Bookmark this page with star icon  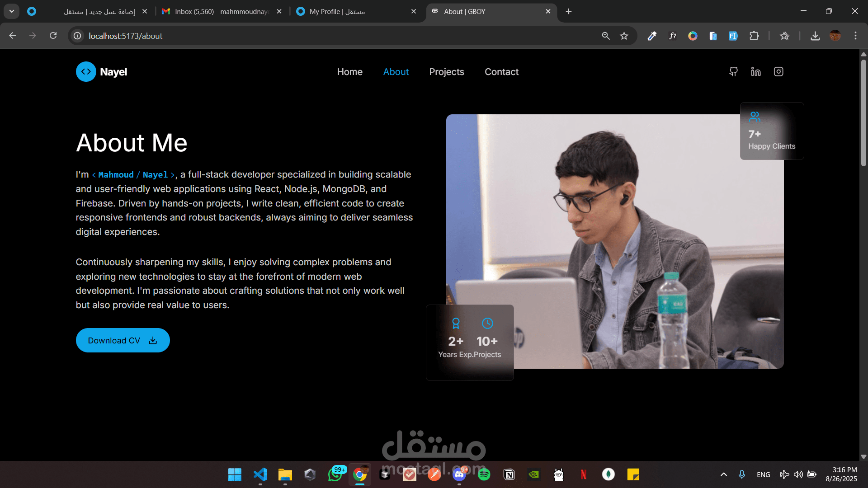[624, 36]
